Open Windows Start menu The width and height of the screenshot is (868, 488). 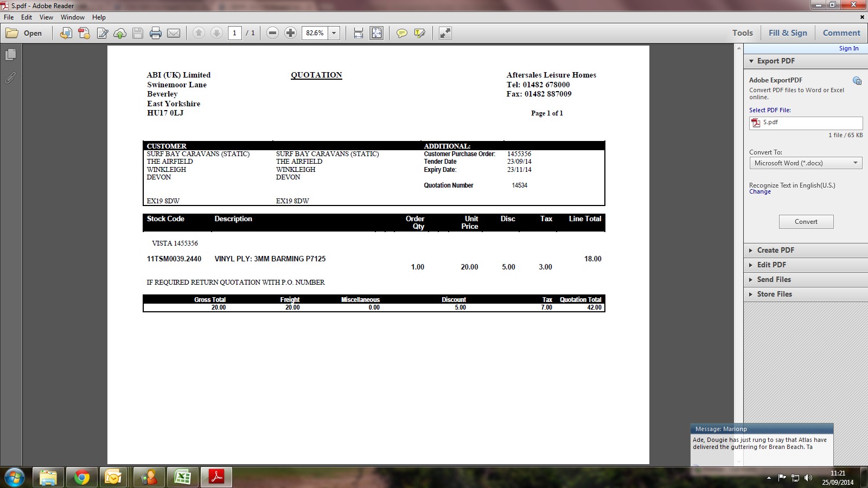(14, 477)
